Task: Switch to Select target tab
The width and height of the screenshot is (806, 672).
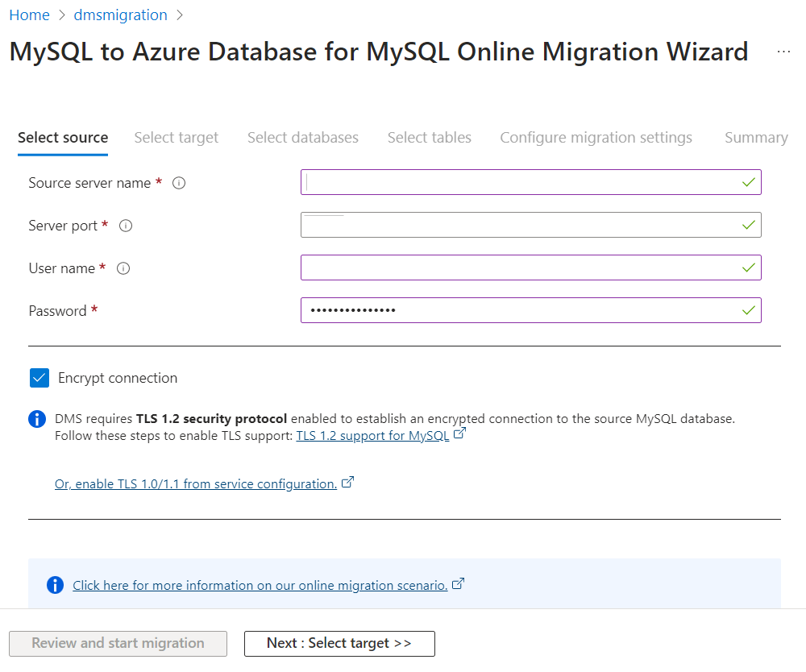Action: tap(177, 138)
